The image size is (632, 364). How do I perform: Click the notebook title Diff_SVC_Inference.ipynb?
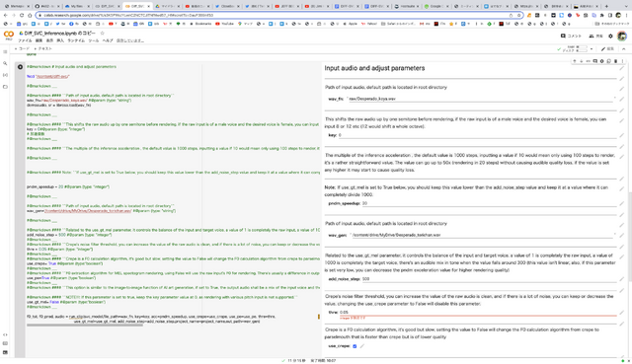59,33
